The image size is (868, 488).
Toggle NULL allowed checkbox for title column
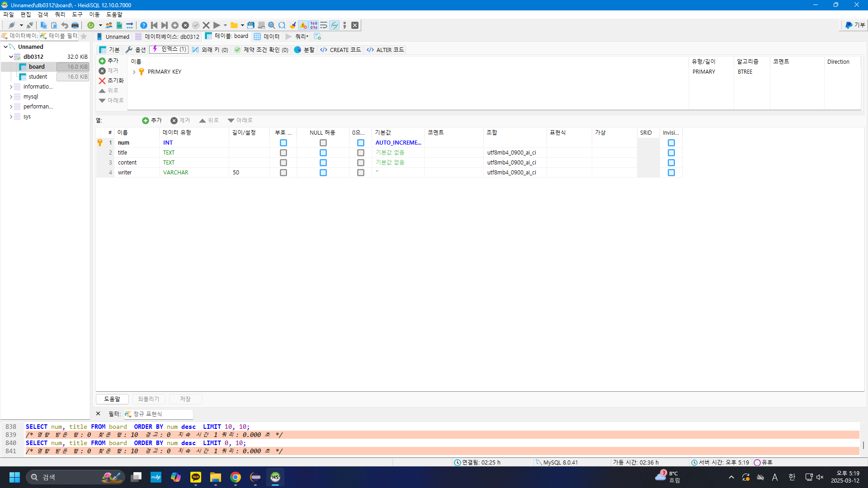(x=323, y=153)
